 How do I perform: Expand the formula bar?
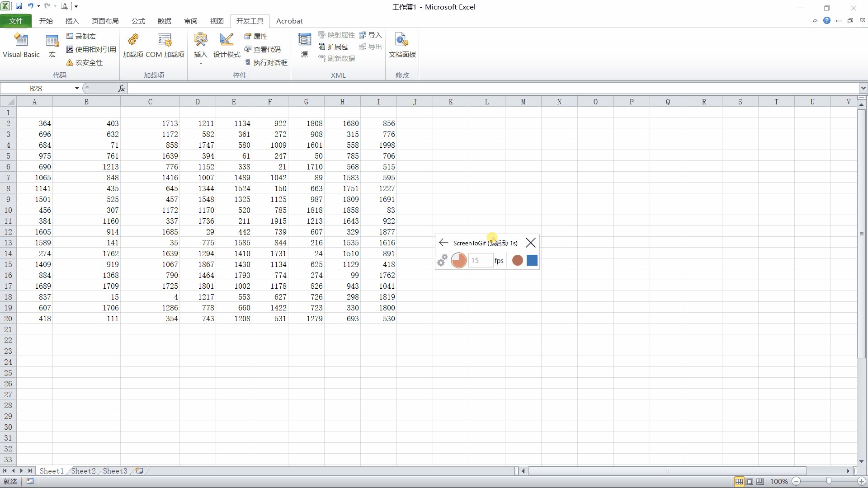863,89
